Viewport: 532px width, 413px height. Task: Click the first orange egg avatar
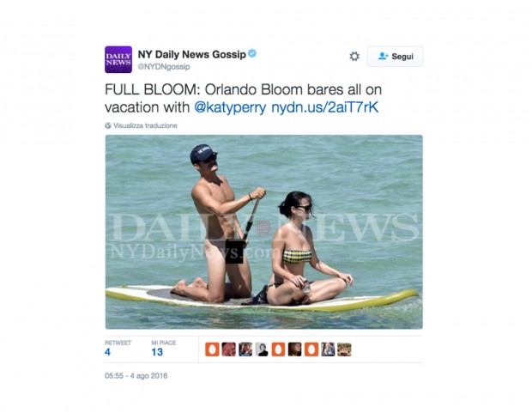point(212,349)
